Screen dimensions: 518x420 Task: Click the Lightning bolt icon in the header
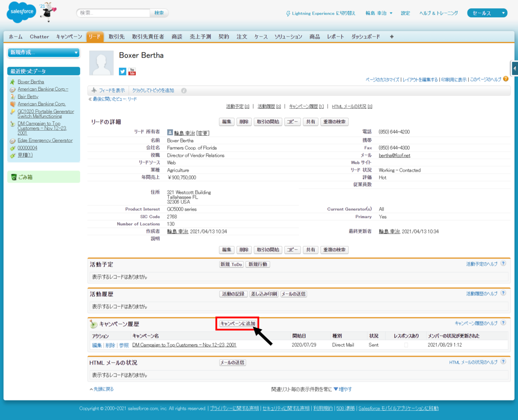pos(288,13)
